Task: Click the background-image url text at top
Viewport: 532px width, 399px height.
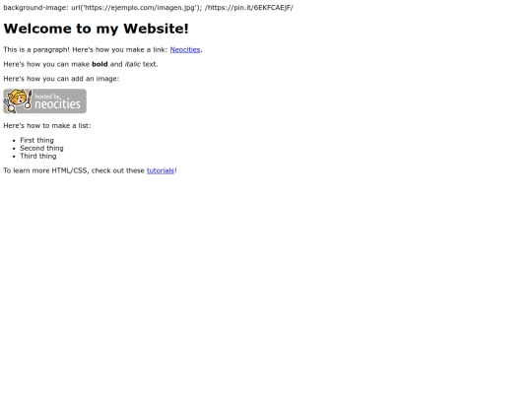Action: (102, 8)
